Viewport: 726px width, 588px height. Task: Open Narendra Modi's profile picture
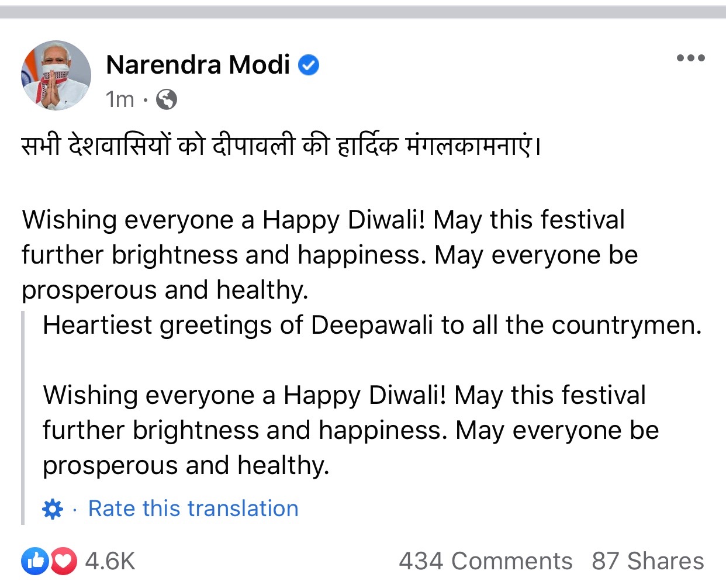pyautogui.click(x=56, y=75)
